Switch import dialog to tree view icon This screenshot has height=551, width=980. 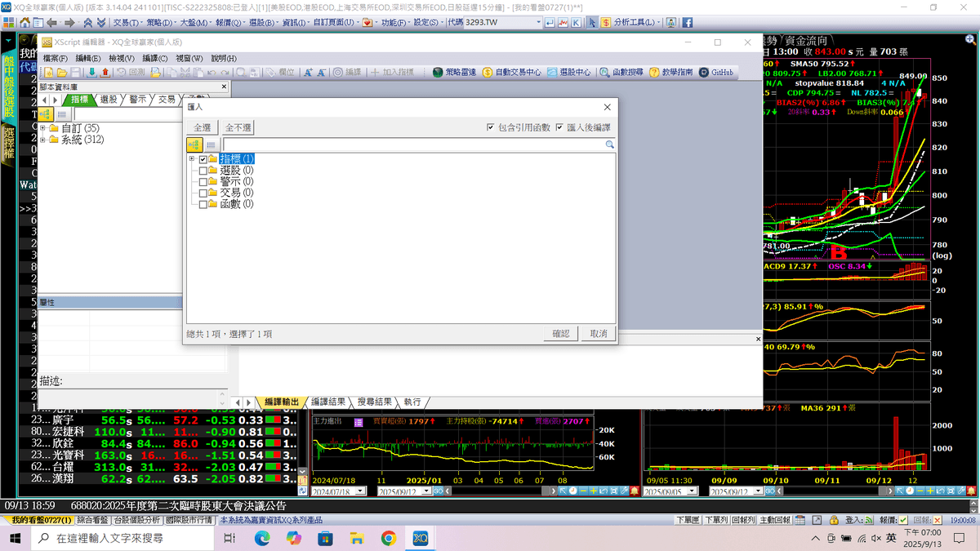click(x=195, y=144)
